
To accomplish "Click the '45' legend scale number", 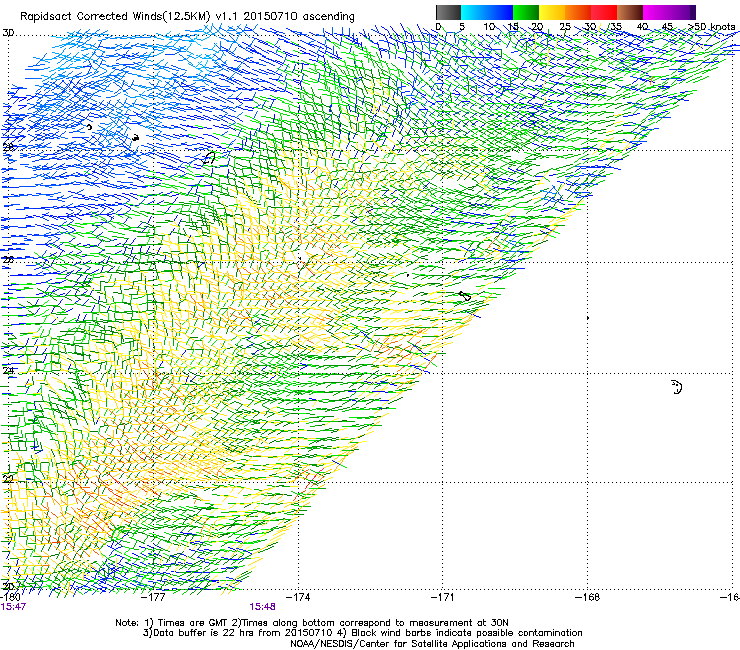I will pos(667,27).
